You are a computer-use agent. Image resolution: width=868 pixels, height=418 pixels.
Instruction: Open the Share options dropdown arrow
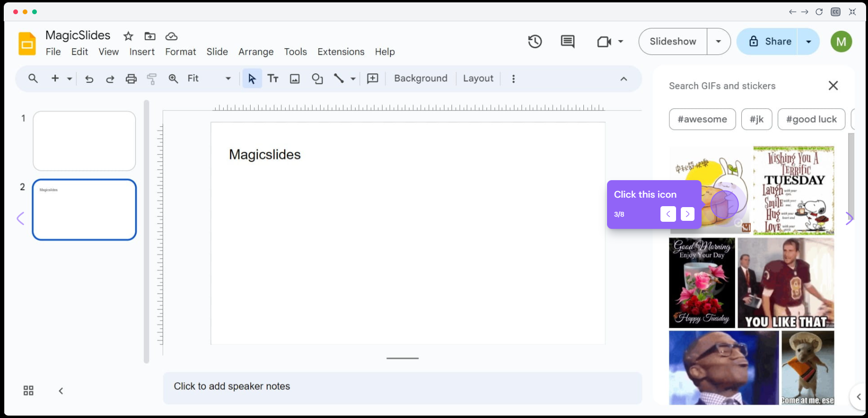coord(809,42)
